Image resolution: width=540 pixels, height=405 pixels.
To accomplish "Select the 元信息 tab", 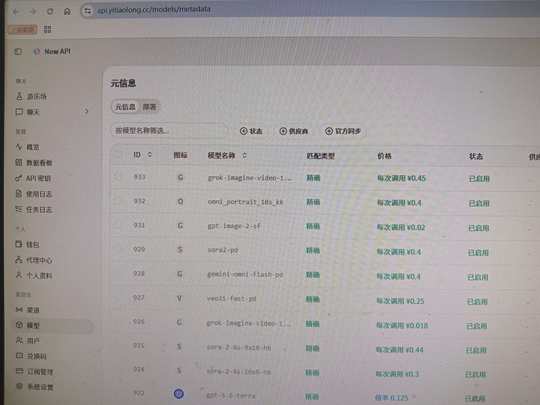I will pyautogui.click(x=125, y=107).
